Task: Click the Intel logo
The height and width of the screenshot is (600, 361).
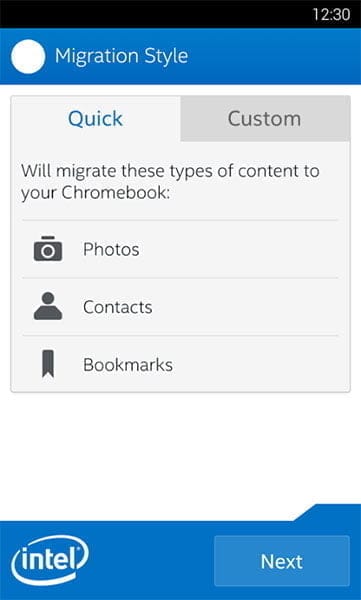Action: [x=50, y=560]
